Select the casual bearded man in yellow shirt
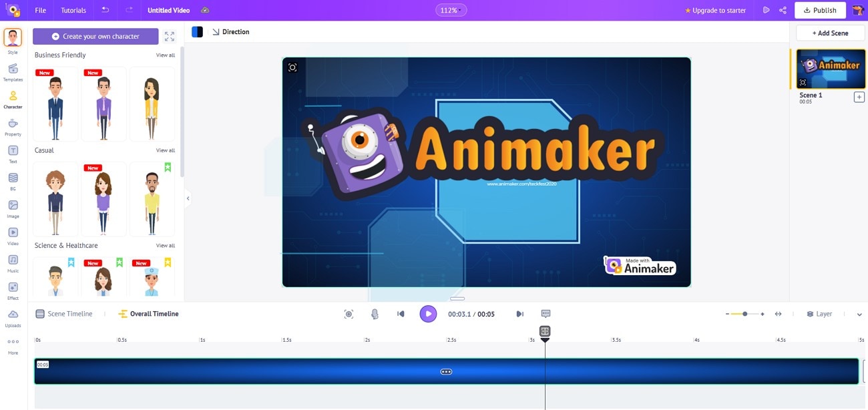 [152, 199]
